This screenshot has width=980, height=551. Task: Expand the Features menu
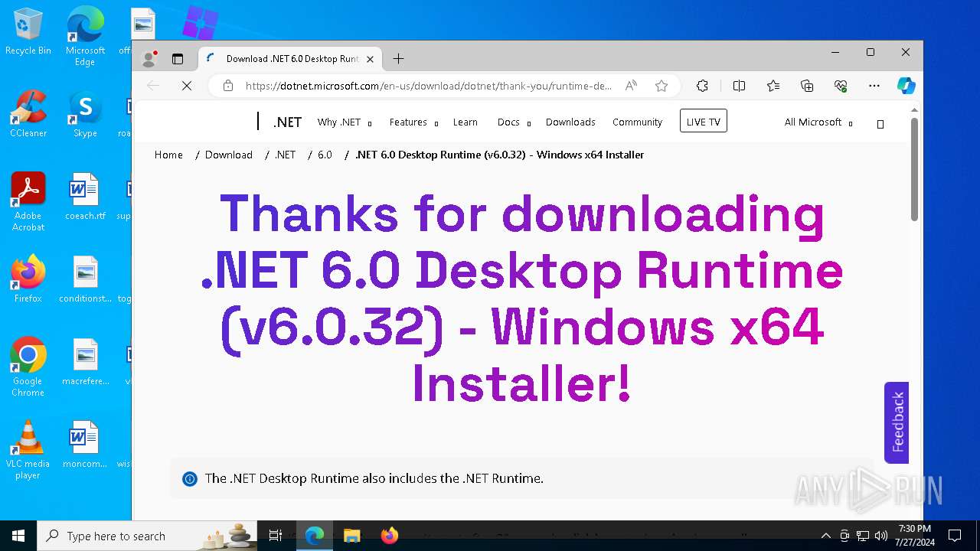coord(413,122)
